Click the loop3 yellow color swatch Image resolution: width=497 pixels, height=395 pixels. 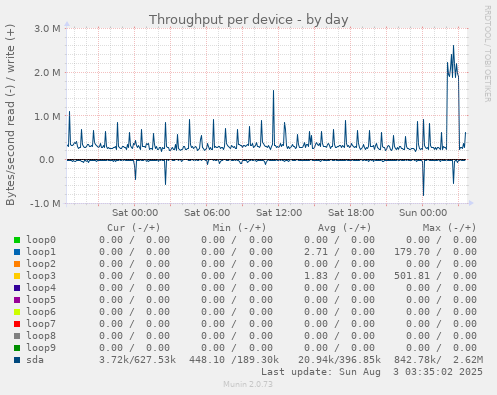pyautogui.click(x=17, y=276)
